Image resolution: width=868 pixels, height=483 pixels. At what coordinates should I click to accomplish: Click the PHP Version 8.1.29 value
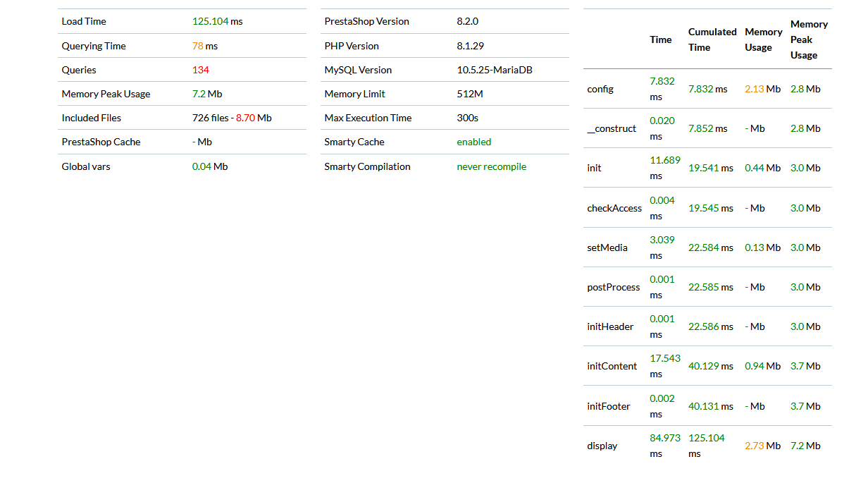click(470, 46)
